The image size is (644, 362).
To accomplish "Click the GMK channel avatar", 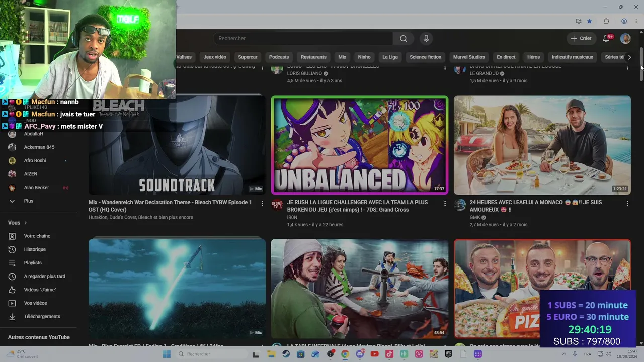I will click(459, 204).
